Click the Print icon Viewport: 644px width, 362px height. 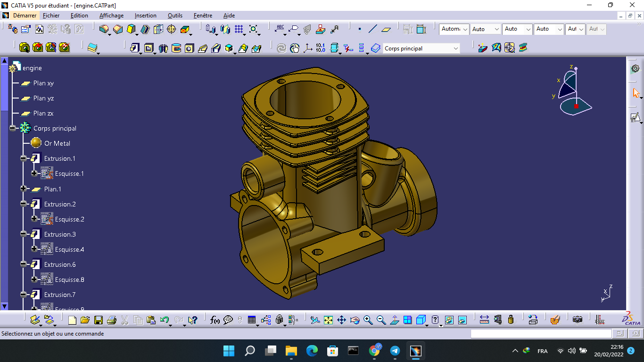[112, 321]
